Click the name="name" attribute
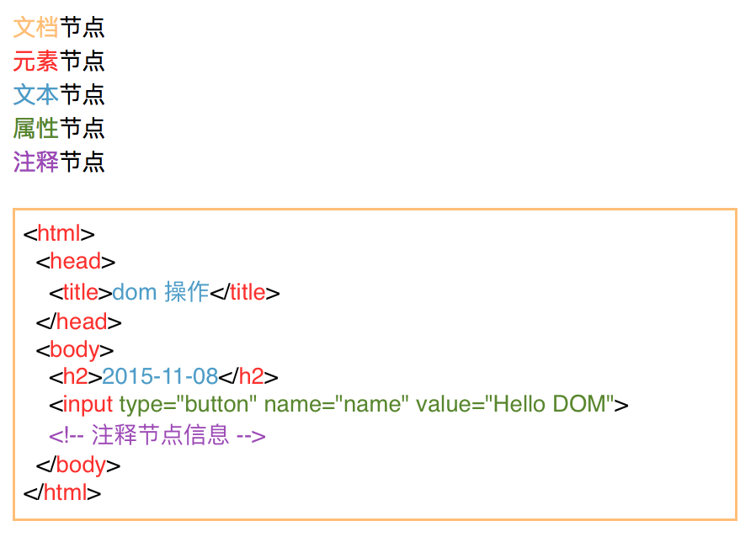756x537 pixels. (336, 405)
